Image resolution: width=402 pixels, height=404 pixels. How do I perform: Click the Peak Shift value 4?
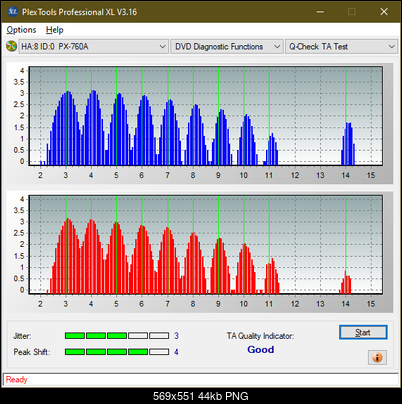pyautogui.click(x=176, y=352)
